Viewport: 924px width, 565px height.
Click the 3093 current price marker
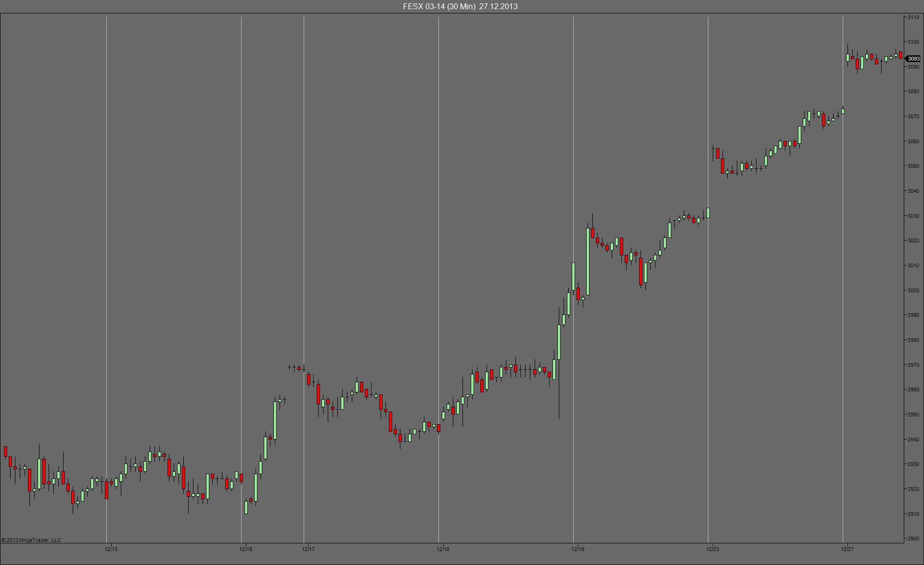[x=913, y=59]
